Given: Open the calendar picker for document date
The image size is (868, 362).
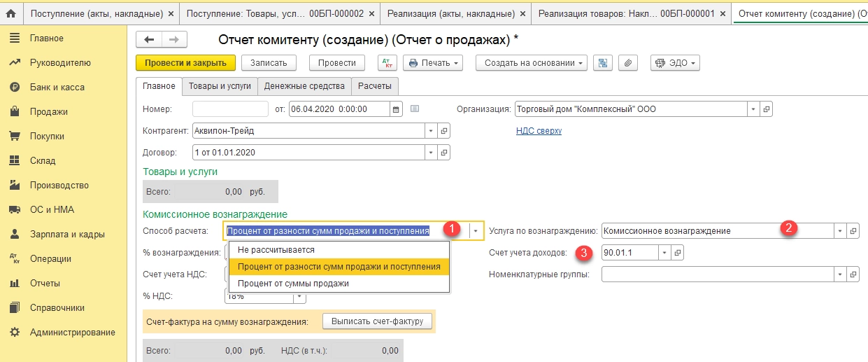Looking at the screenshot, I should click(x=396, y=109).
